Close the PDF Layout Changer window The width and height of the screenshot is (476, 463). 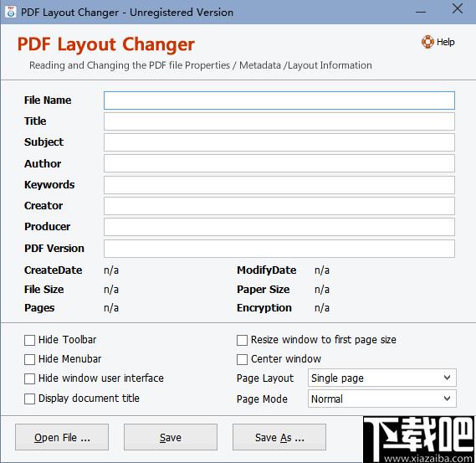coord(458,9)
